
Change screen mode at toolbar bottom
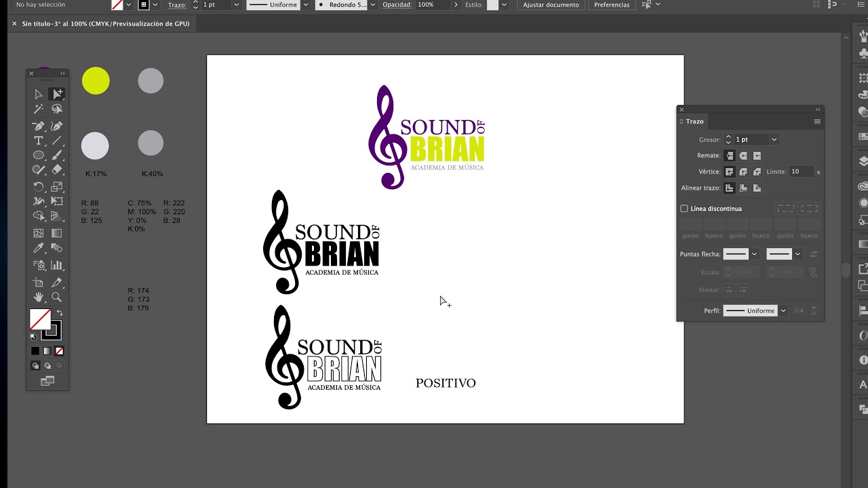point(47,382)
